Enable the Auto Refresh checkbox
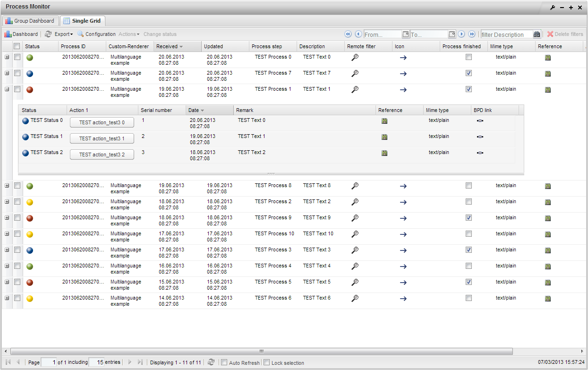 (x=224, y=362)
